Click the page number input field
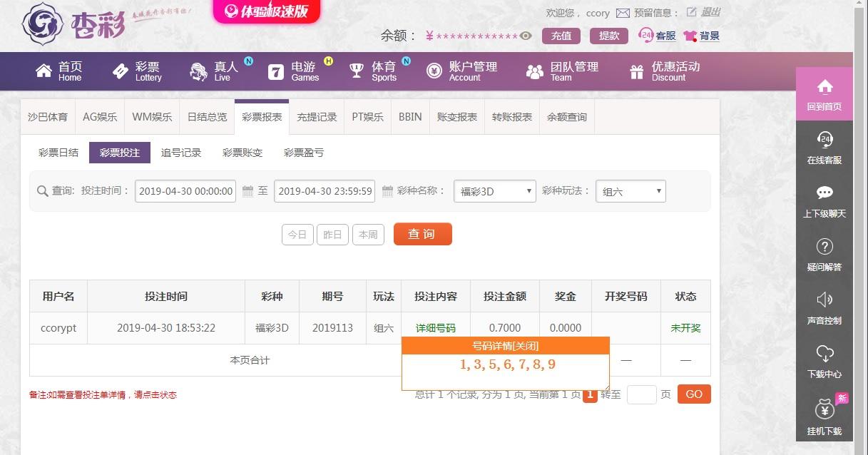This screenshot has width=868, height=455. (x=641, y=394)
